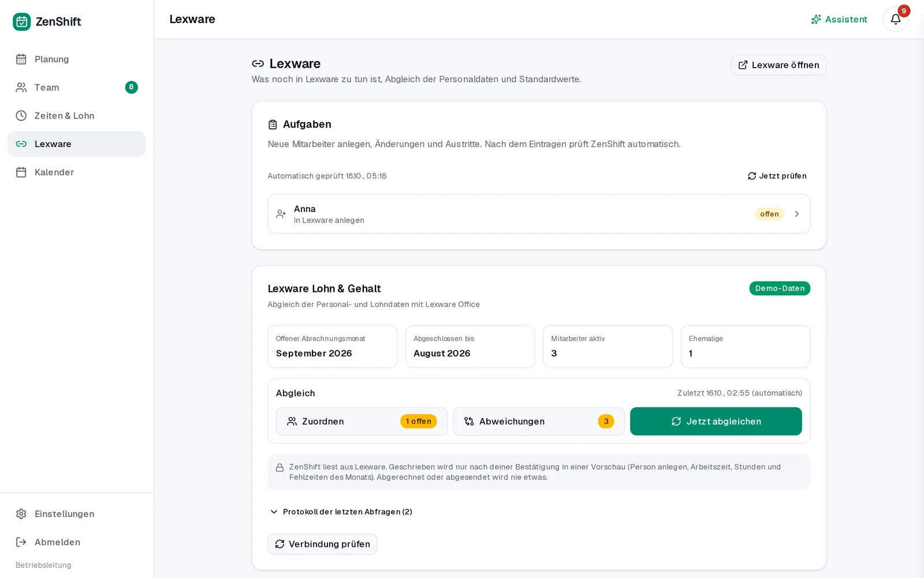Click Abmelden to log out
The height and width of the screenshot is (578, 924).
point(77,542)
